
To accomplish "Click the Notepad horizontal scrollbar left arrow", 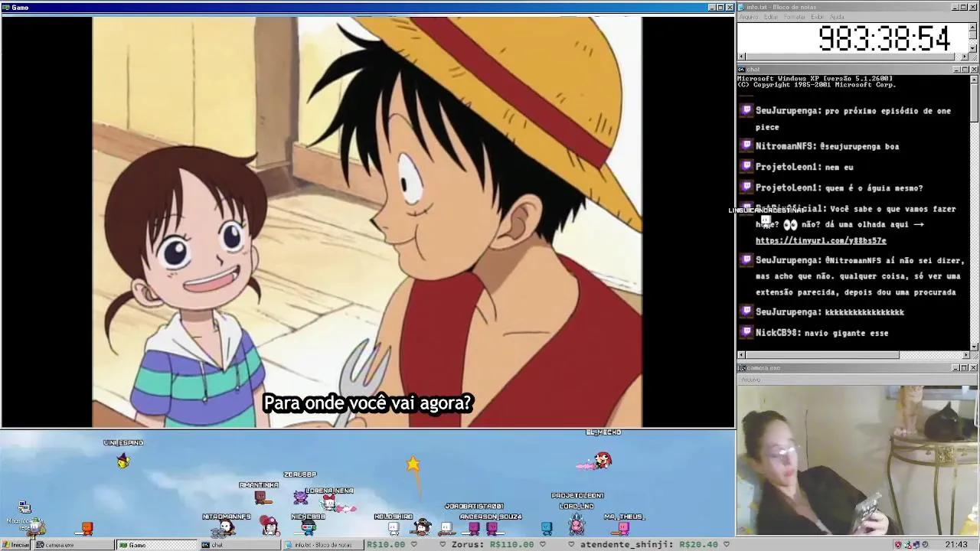I will click(x=741, y=57).
